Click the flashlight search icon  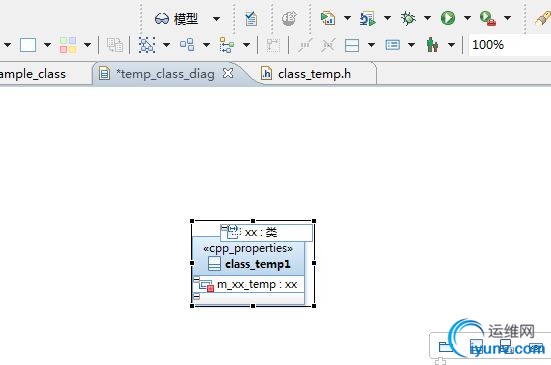pos(543,18)
